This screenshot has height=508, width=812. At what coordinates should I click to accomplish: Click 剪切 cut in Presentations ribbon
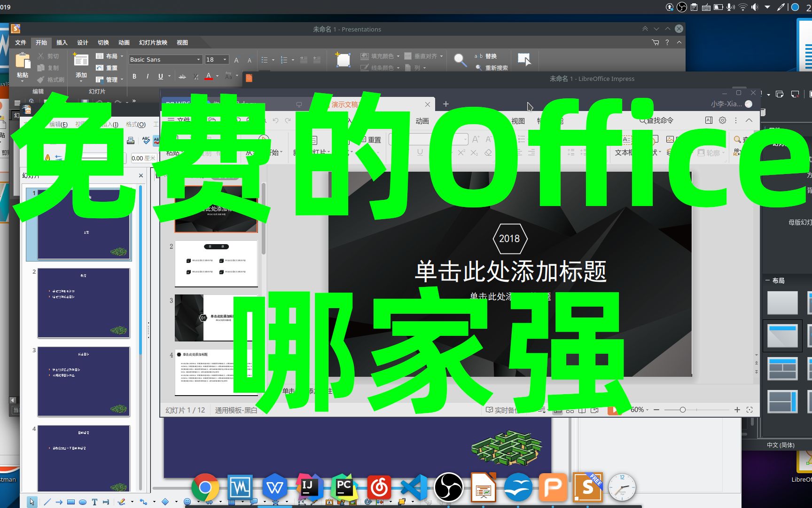coord(49,56)
